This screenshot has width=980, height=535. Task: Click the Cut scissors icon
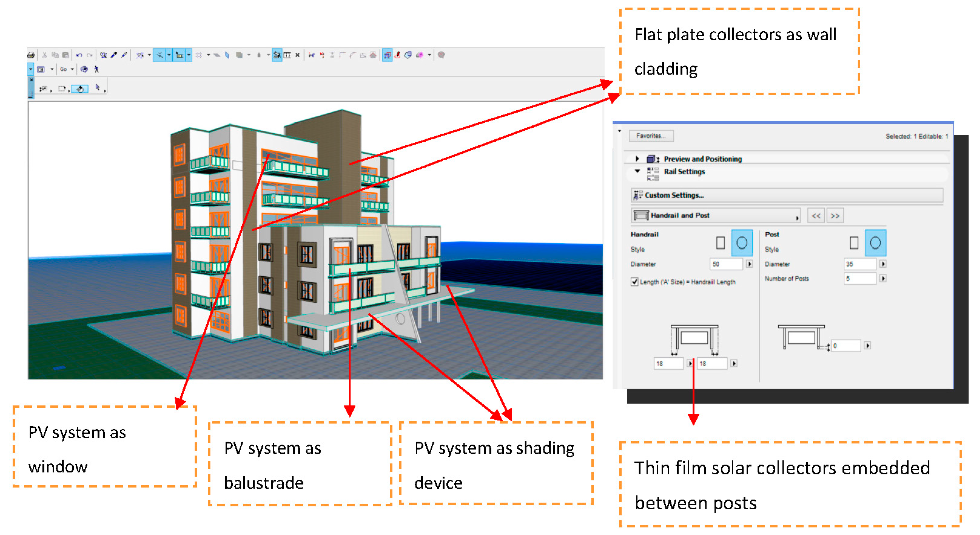(44, 55)
